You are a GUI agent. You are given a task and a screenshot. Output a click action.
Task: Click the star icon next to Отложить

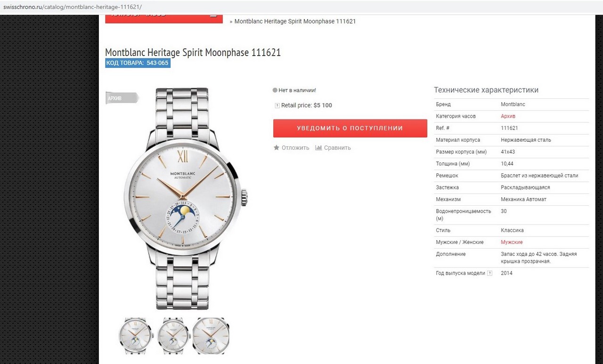(277, 148)
